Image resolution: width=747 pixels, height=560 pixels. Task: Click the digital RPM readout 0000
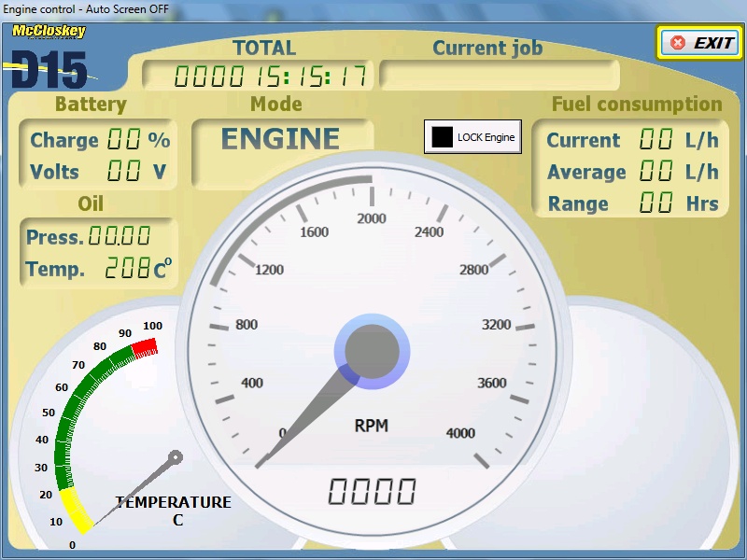tap(372, 492)
